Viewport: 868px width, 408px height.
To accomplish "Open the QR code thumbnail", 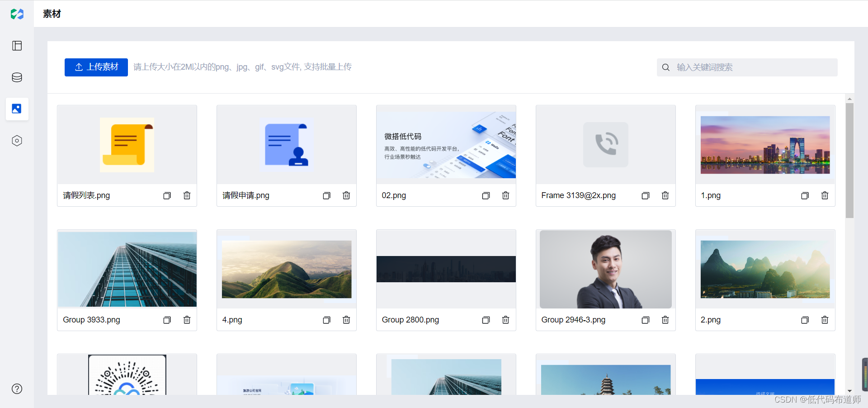I will [x=127, y=375].
